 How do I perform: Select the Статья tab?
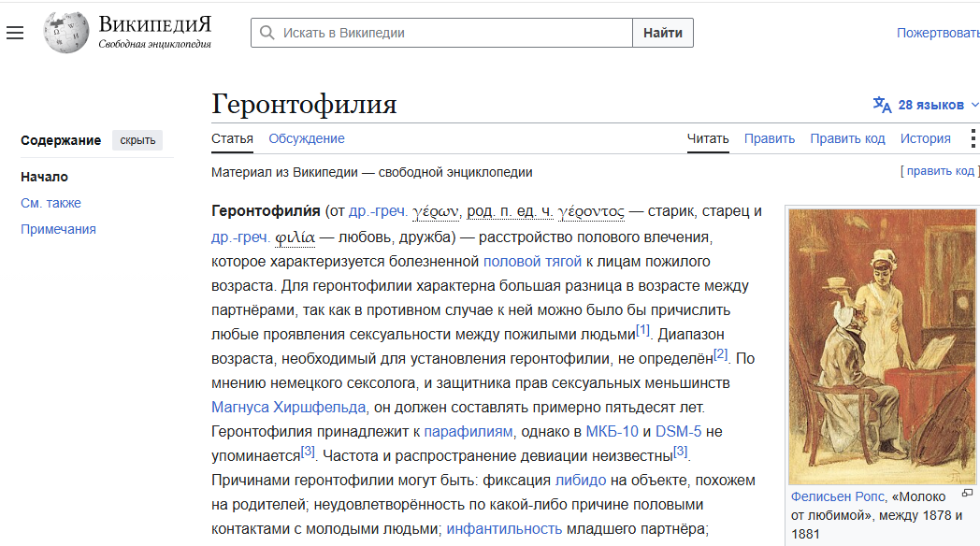click(232, 138)
